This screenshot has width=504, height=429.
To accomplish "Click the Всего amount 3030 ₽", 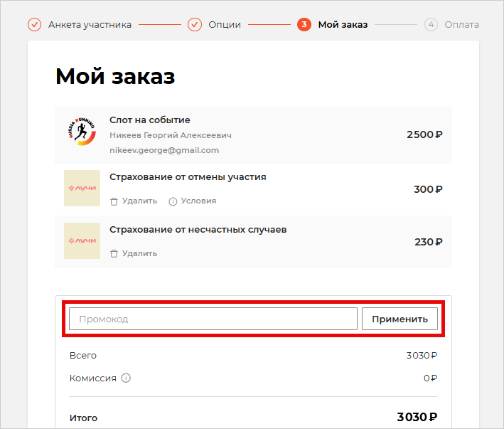I will (x=422, y=355).
